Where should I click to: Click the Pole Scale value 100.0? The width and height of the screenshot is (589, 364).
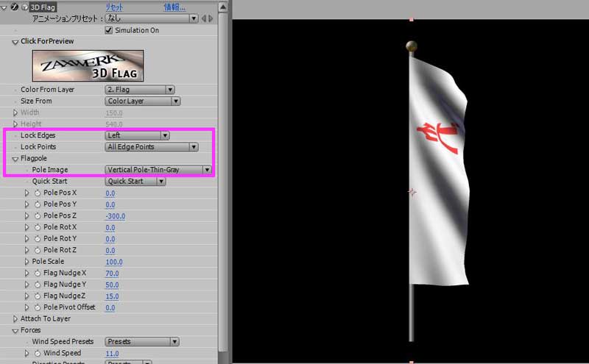(x=114, y=262)
